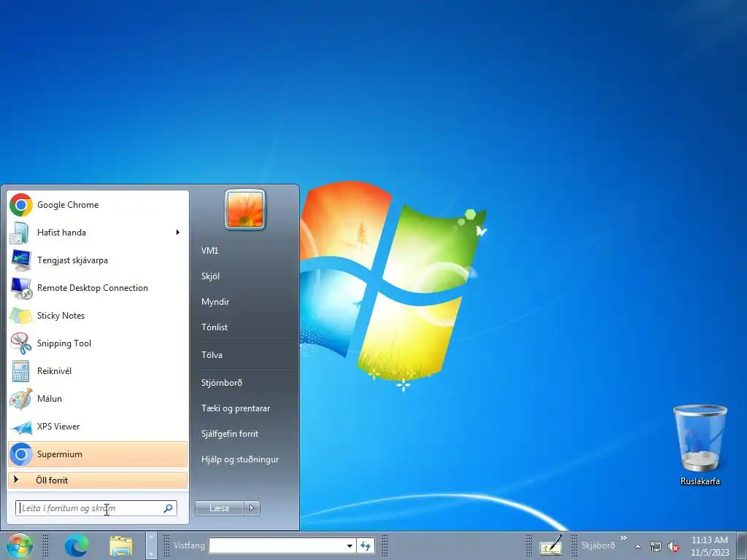Expand Hafist handa submenu arrow
The width and height of the screenshot is (747, 560).
click(x=178, y=233)
